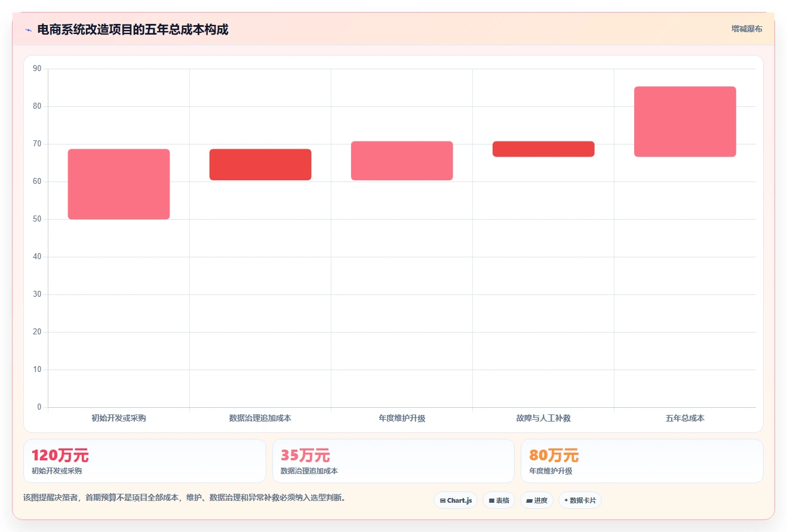
Task: Click the 120万元 data card
Action: click(145, 461)
